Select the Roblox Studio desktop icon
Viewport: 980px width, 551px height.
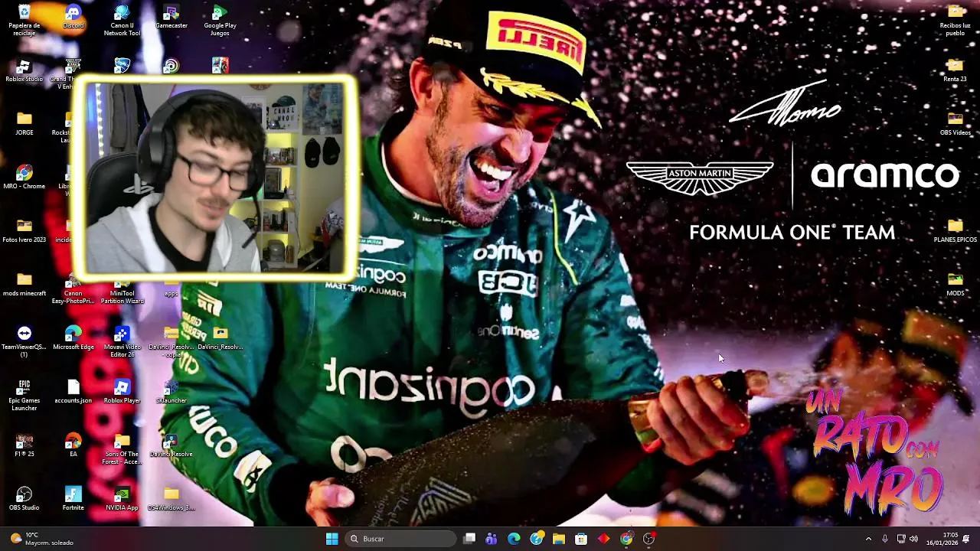(24, 70)
